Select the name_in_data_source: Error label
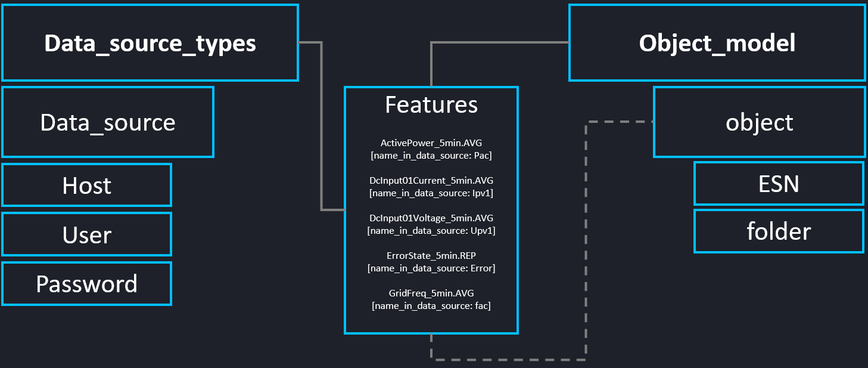Image resolution: width=868 pixels, height=368 pixels. coord(431,268)
